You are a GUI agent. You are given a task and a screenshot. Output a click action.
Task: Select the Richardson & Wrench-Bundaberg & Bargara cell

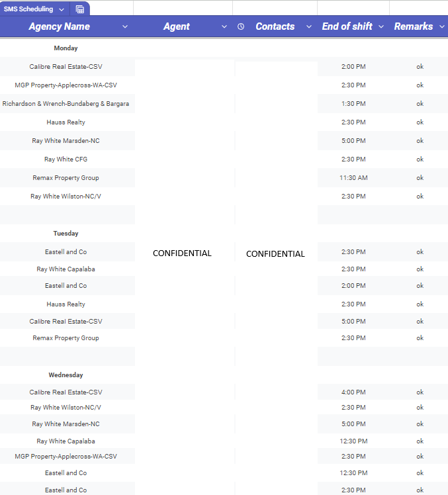click(x=66, y=103)
